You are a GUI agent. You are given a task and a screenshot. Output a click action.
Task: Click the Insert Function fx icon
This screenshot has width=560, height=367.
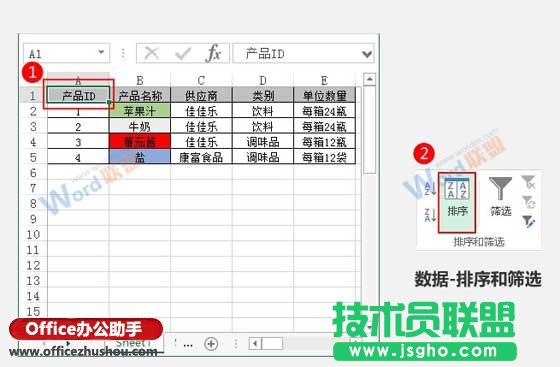[x=213, y=54]
